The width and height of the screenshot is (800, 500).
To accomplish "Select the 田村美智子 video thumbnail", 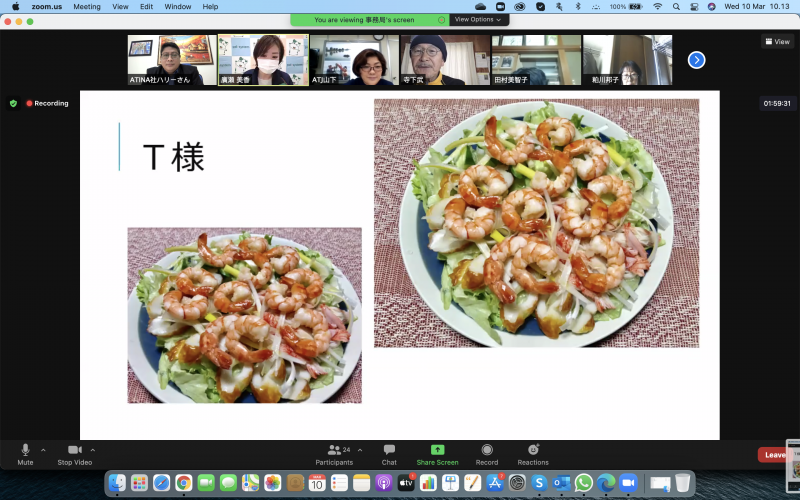I will [536, 60].
